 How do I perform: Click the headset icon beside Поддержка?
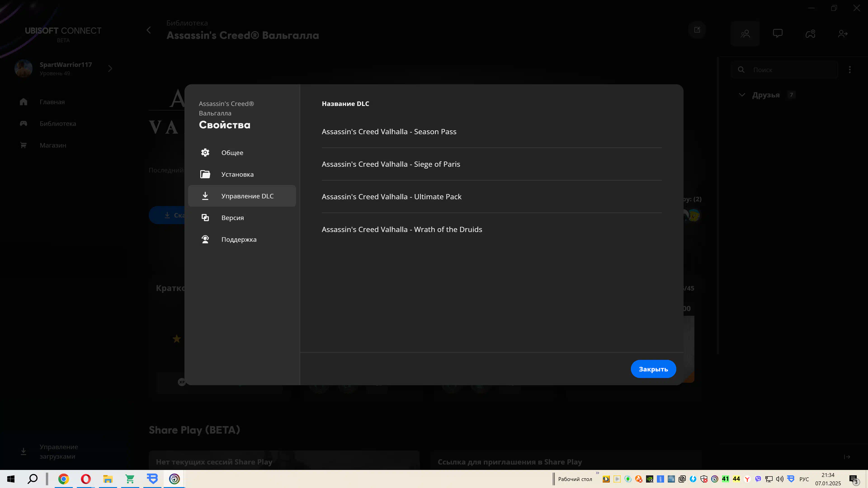(205, 239)
